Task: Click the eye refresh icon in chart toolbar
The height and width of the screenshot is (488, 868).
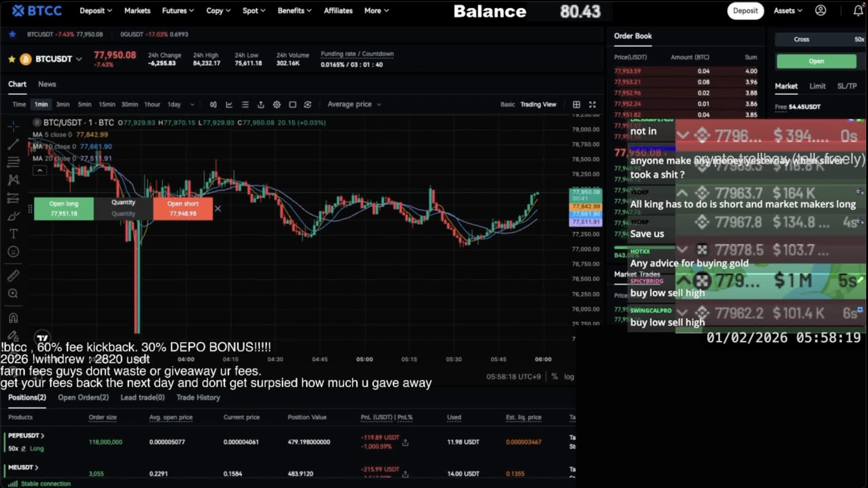Action: coord(308,104)
